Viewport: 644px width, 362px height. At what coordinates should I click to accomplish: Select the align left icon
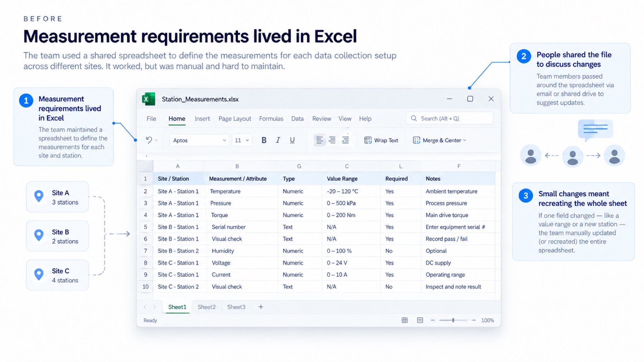(x=319, y=140)
